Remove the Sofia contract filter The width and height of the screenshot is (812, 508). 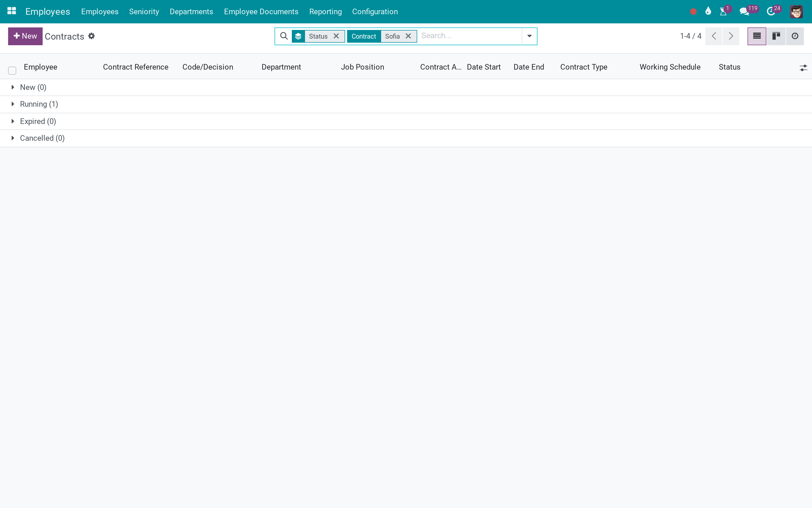(x=408, y=36)
